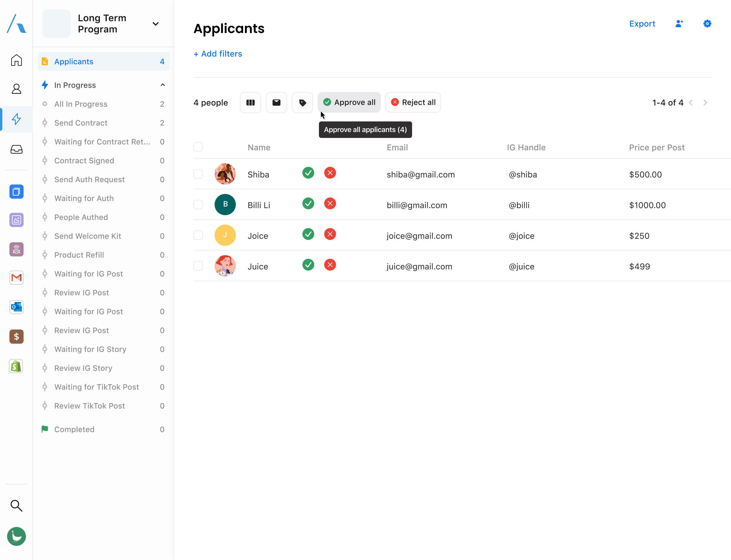The image size is (731, 560).
Task: Click the columns view toolbar icon
Action: pos(250,103)
